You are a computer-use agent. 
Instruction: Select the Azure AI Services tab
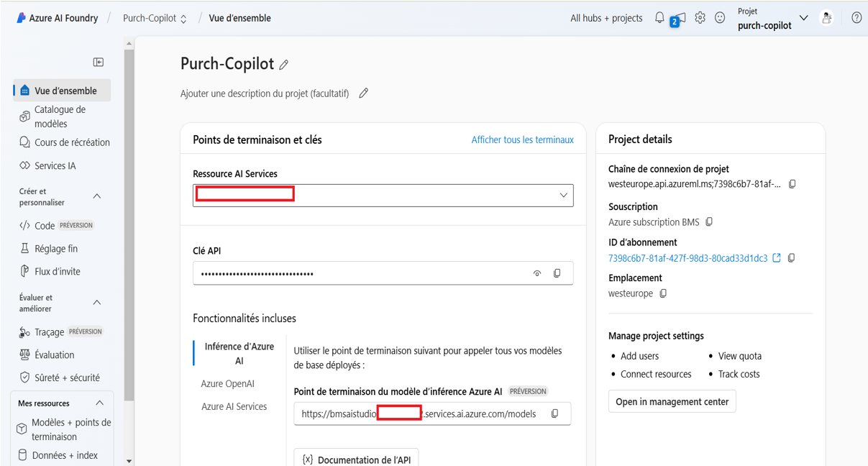coord(234,406)
